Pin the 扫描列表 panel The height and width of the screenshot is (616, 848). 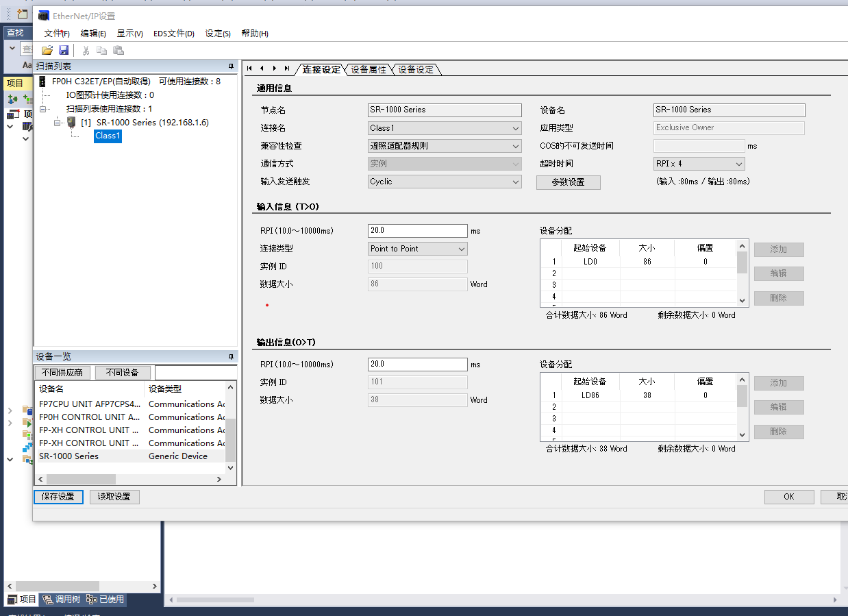click(x=231, y=66)
